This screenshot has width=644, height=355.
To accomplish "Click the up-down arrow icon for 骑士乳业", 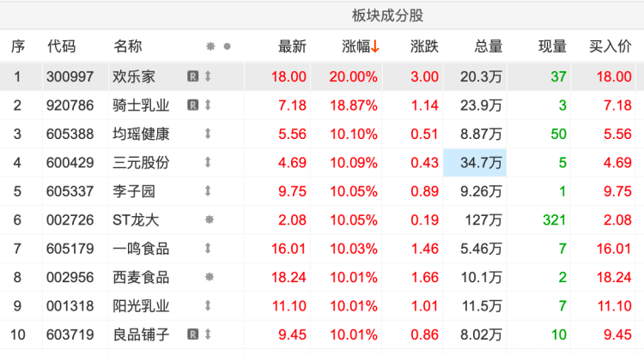I will [208, 105].
